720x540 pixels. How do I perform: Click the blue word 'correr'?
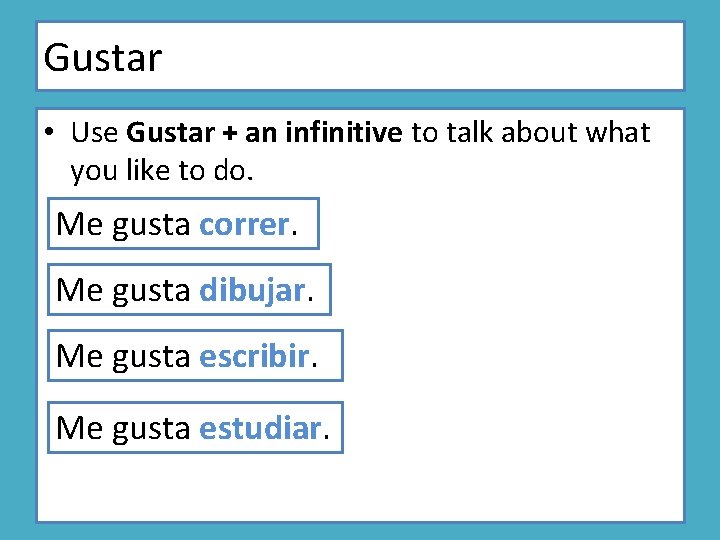coord(244,225)
